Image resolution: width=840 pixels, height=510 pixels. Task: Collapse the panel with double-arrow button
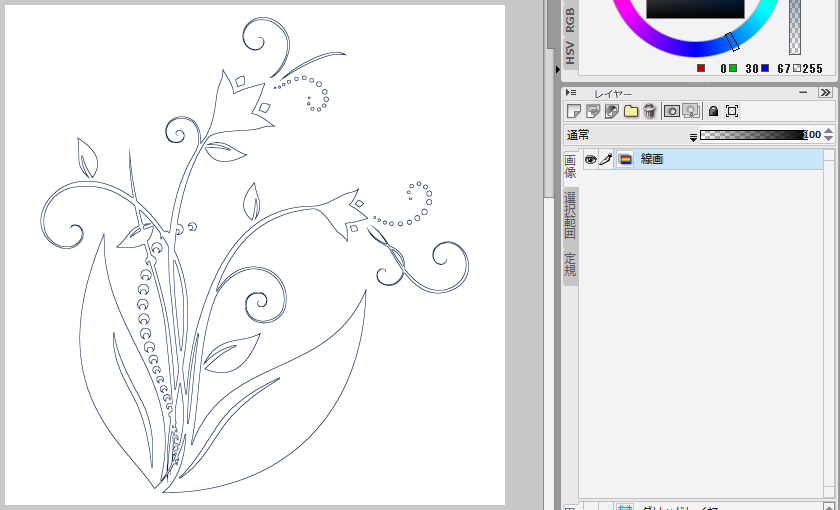click(825, 93)
